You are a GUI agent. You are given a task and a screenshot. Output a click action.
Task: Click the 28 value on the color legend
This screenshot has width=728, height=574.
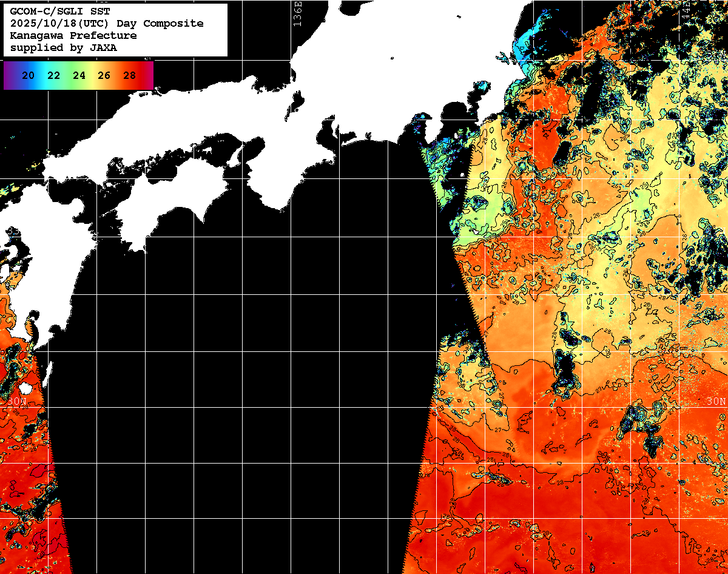tap(129, 76)
